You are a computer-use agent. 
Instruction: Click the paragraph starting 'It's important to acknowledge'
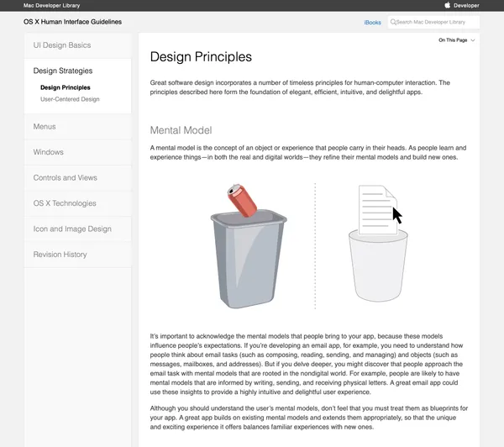(307, 364)
